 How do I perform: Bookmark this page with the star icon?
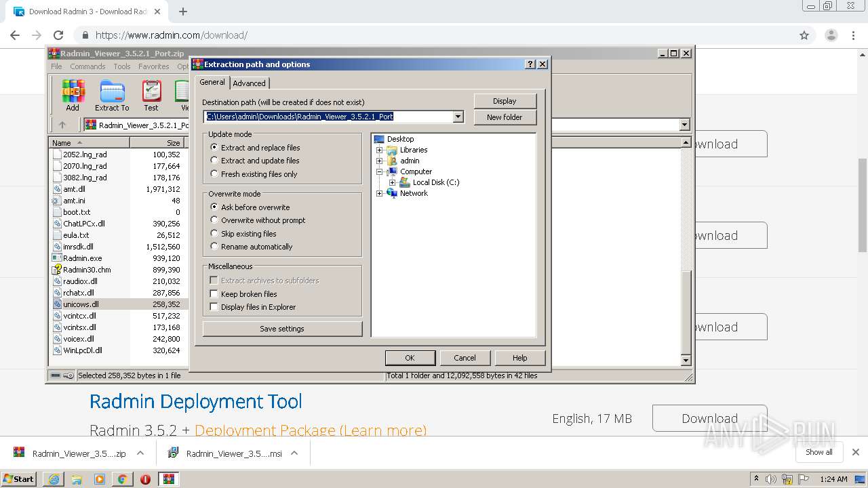tap(804, 35)
